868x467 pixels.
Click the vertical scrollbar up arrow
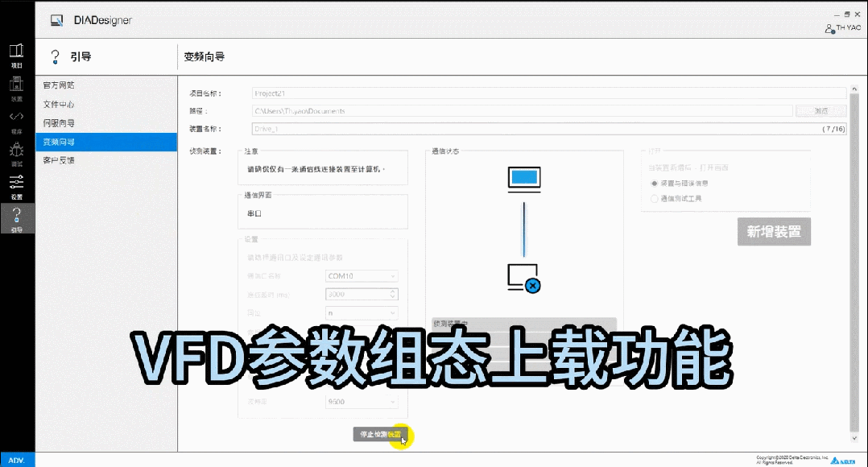tap(854, 89)
